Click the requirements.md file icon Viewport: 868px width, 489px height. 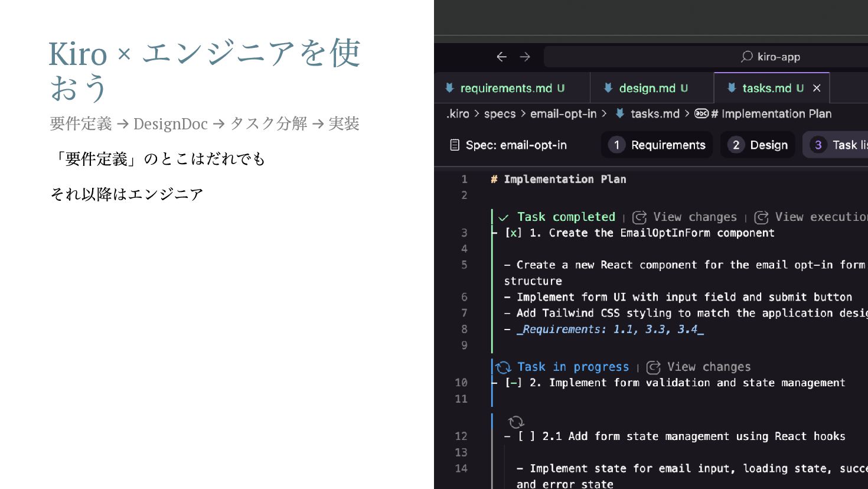[449, 88]
